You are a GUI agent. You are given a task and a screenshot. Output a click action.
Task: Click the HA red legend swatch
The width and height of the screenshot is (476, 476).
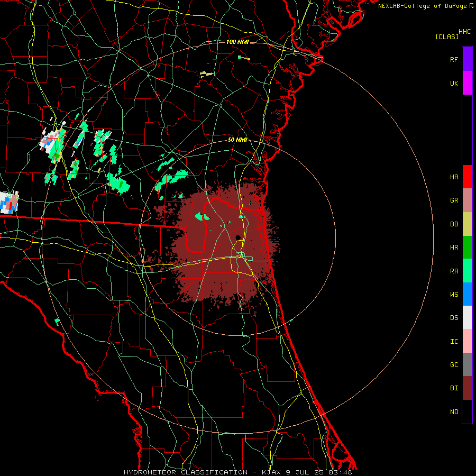tap(467, 177)
